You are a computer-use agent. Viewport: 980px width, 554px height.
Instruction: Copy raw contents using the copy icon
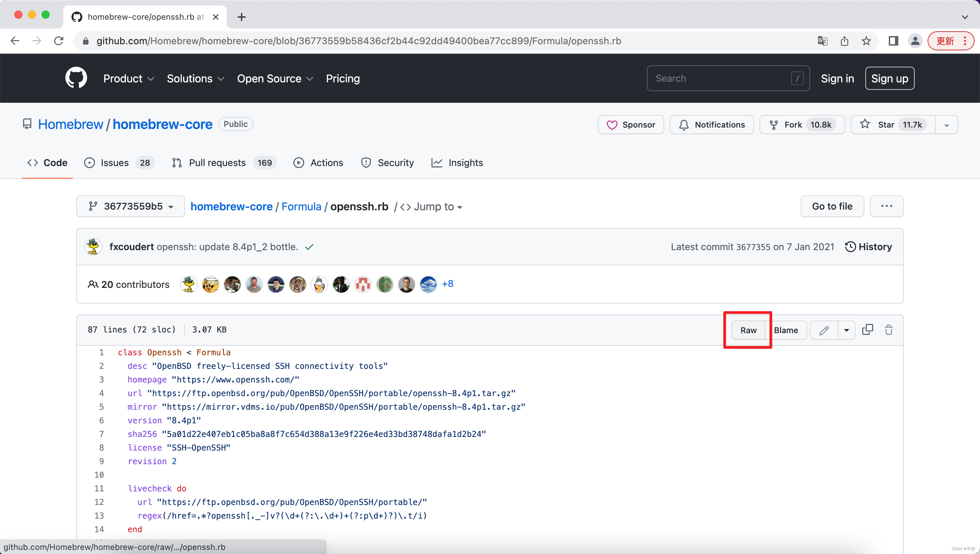pos(867,329)
